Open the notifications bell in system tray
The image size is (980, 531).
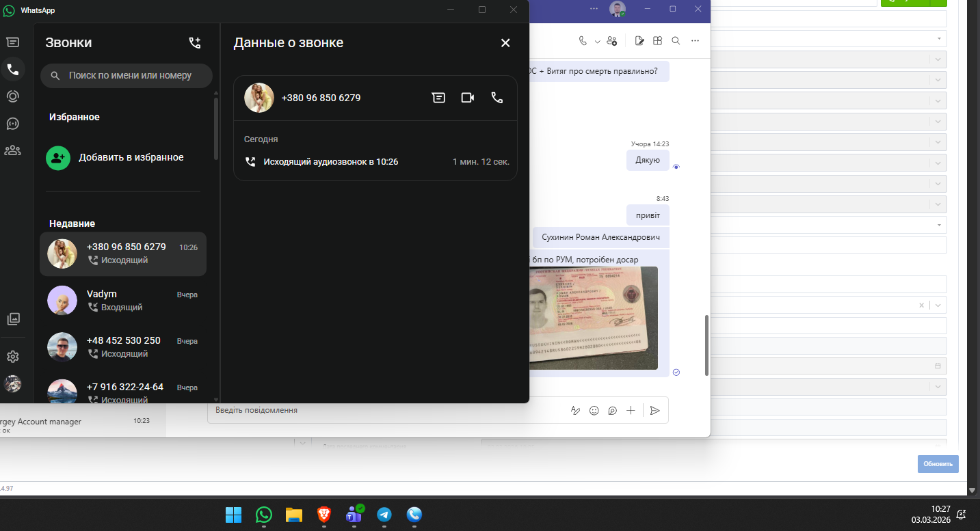coord(962,514)
